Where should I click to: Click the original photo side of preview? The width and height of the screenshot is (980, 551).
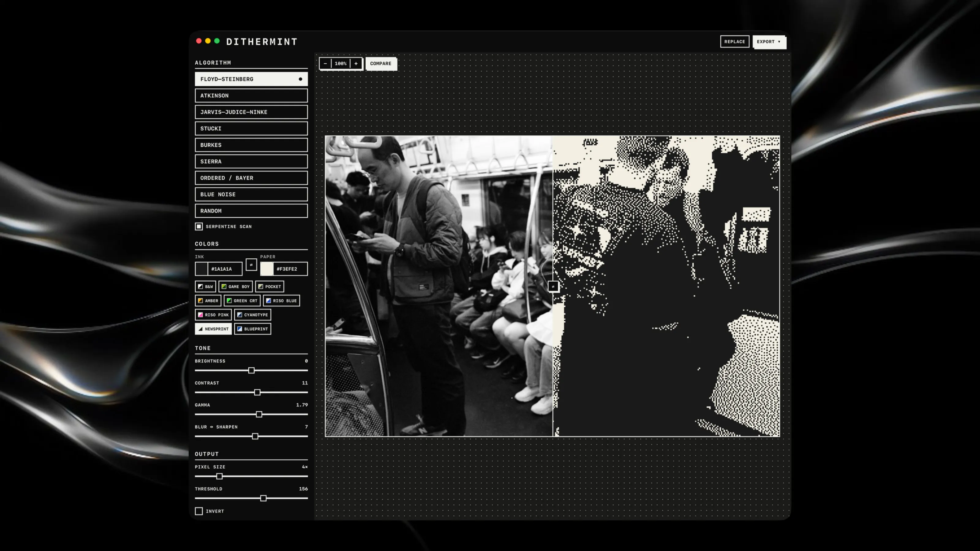(x=439, y=286)
